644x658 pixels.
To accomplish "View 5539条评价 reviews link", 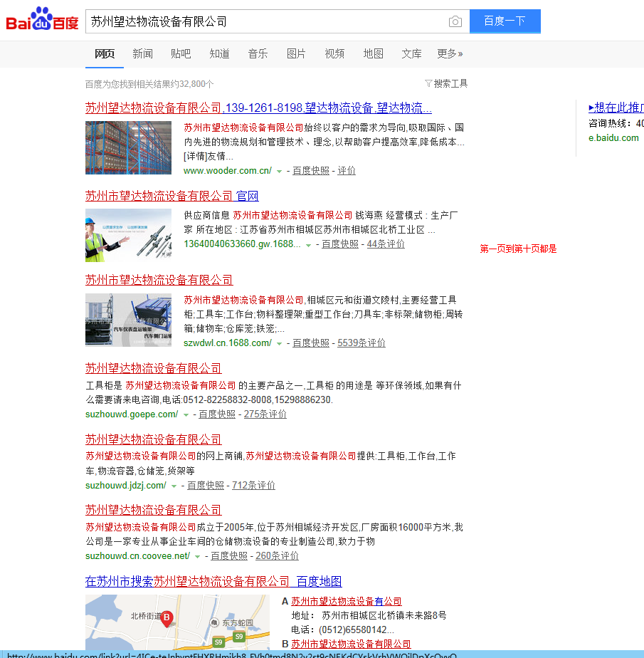I will [x=361, y=343].
